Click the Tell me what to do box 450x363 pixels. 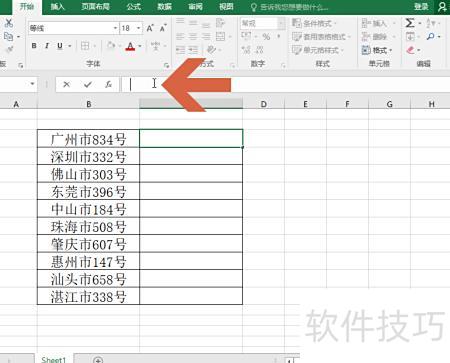(x=289, y=7)
